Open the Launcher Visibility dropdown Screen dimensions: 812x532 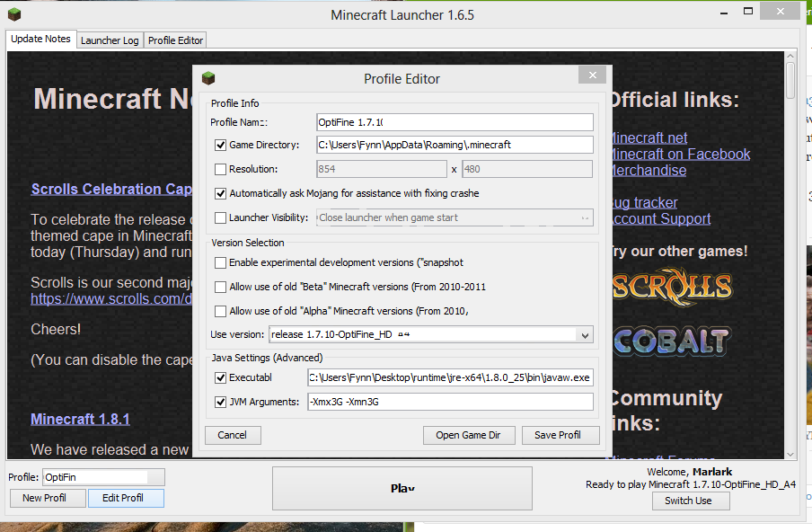[x=455, y=217]
